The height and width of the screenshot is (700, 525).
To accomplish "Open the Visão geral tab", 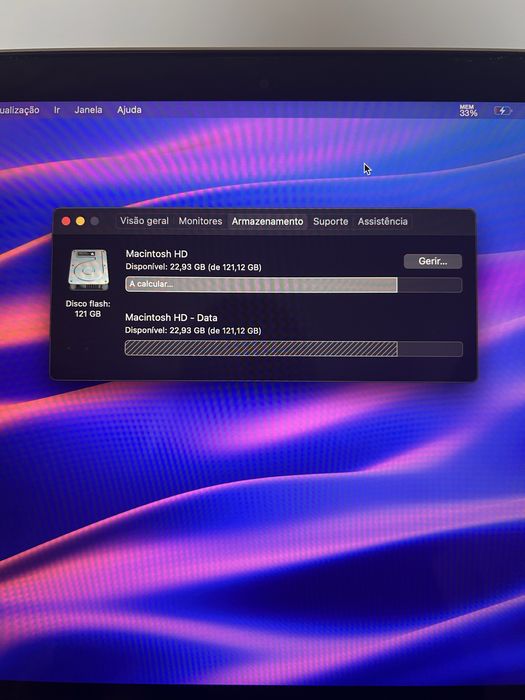I will [144, 221].
